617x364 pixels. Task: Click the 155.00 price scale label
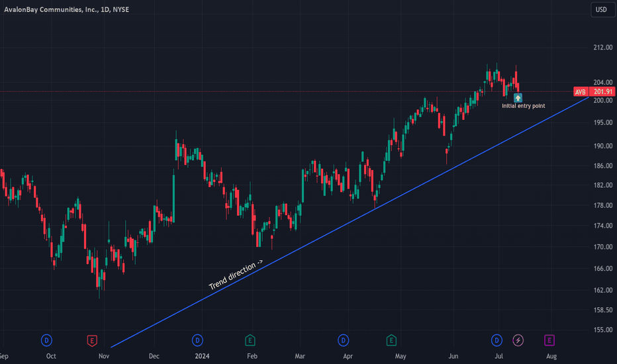pyautogui.click(x=603, y=330)
